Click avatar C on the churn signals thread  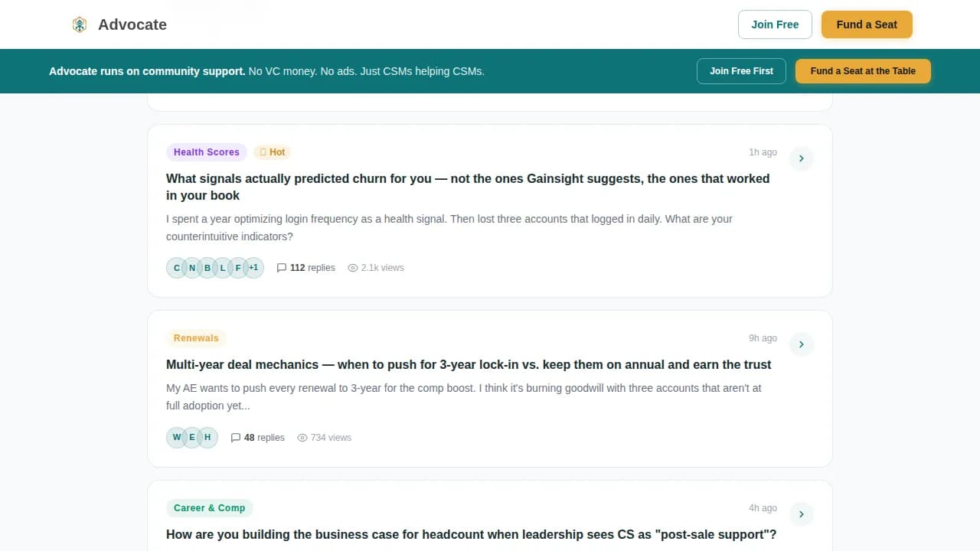tap(176, 268)
